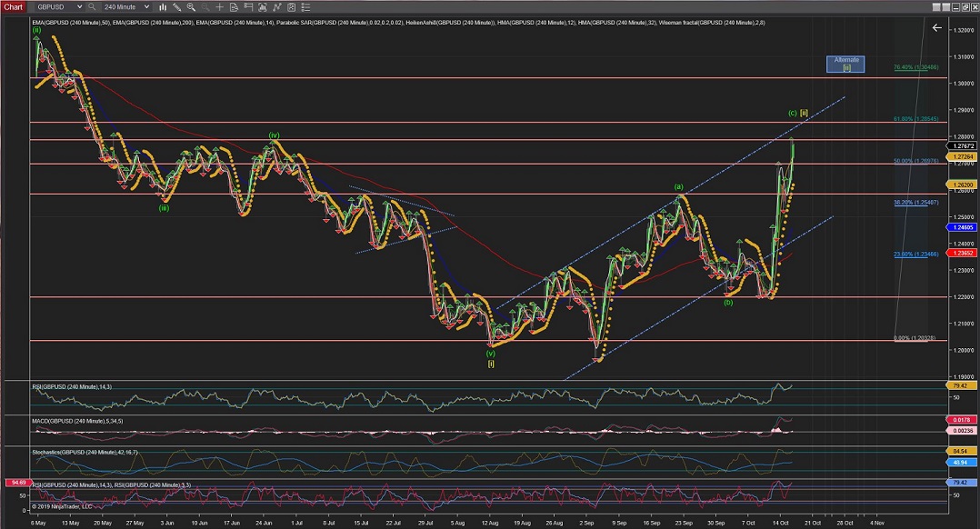The width and height of the screenshot is (980, 529).
Task: Click the 38.20% Fibonacci level label
Action: pos(915,203)
